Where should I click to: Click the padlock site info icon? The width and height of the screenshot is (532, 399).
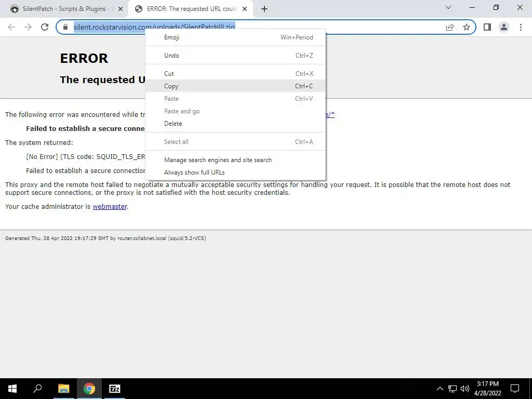tap(65, 27)
